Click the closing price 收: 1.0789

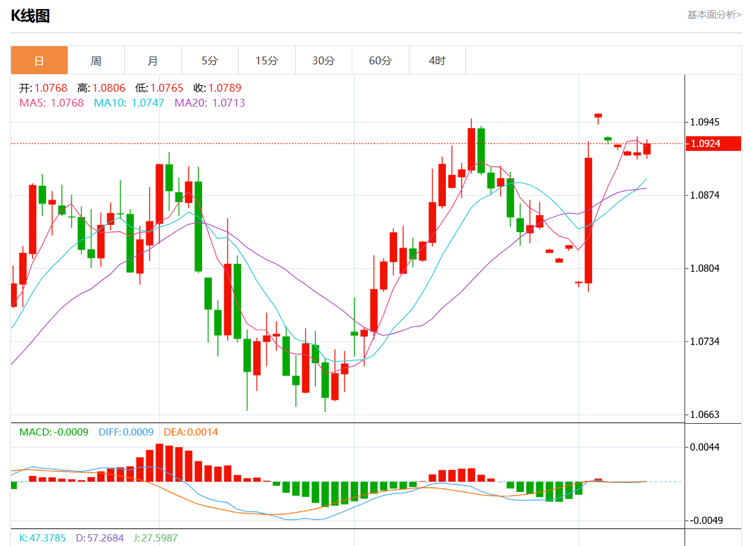217,88
